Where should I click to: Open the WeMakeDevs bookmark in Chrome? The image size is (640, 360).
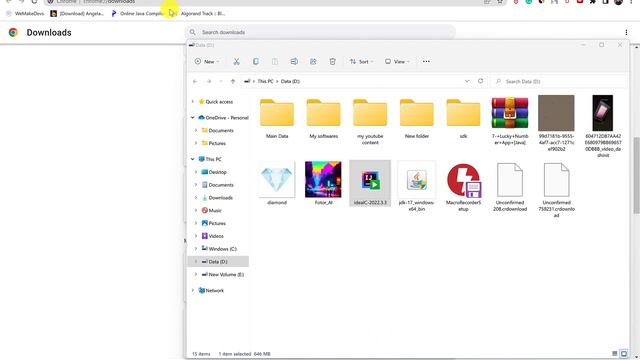[x=25, y=13]
